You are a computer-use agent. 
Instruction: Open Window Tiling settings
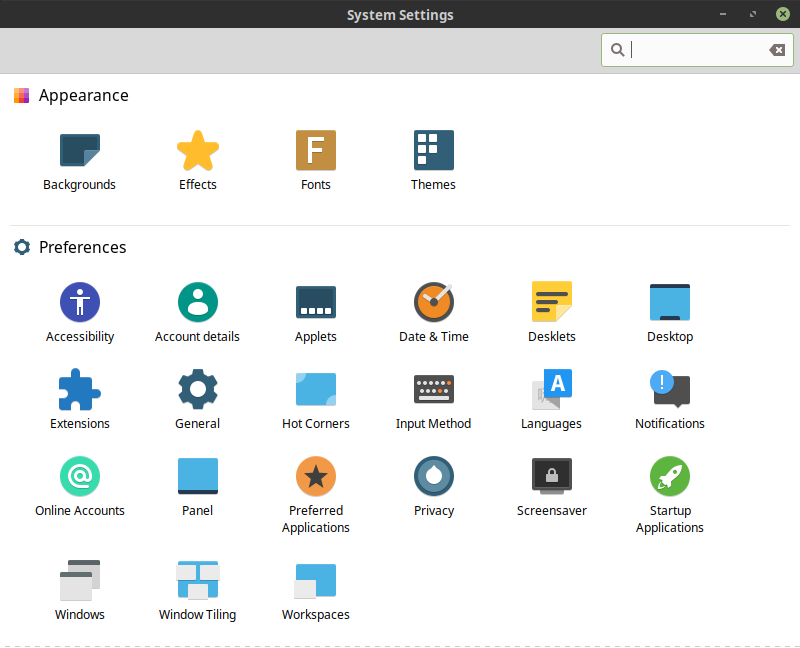(198, 580)
